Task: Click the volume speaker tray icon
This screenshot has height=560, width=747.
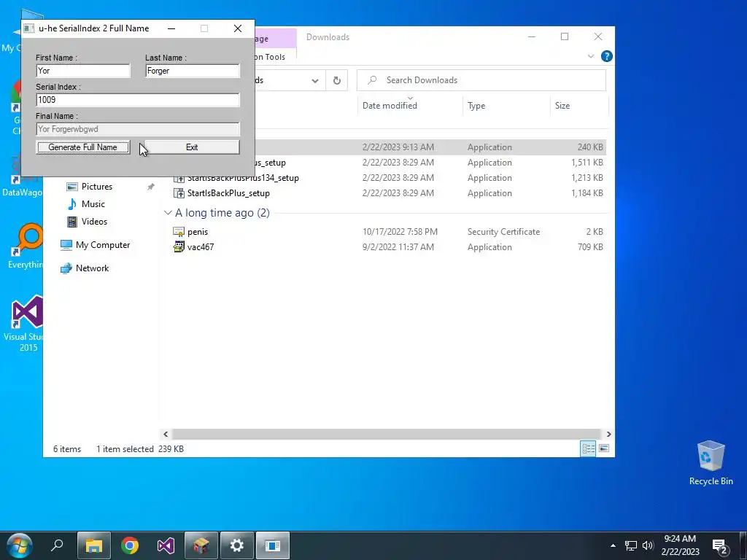Action: click(x=648, y=545)
